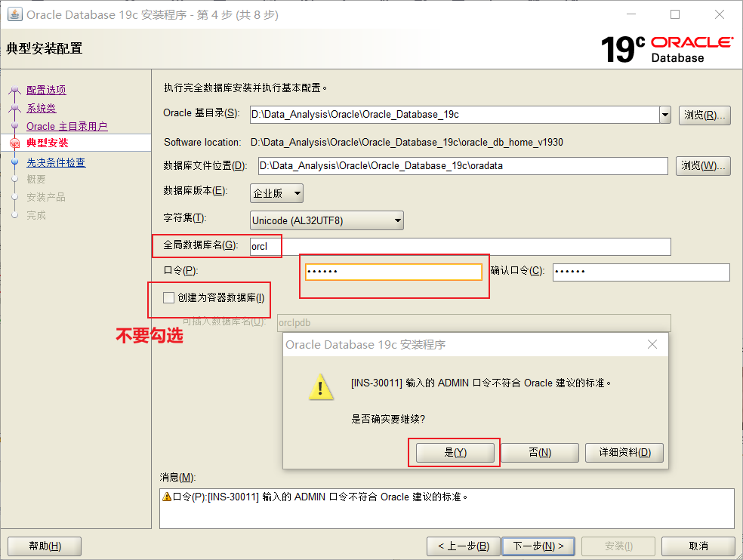Image resolution: width=743 pixels, height=560 pixels.
Task: Close the Oracle installer main window
Action: coord(720,14)
